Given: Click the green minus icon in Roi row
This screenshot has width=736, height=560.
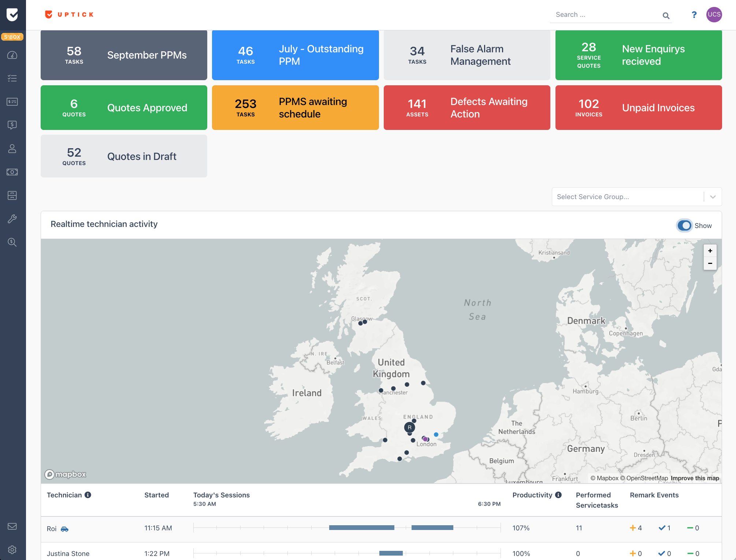Looking at the screenshot, I should (690, 528).
